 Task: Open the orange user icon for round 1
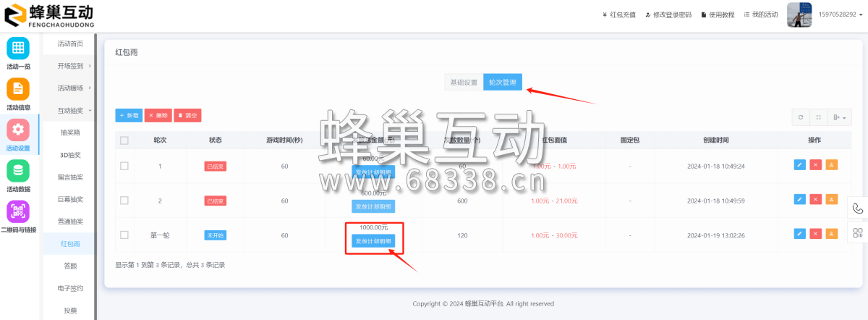point(831,165)
